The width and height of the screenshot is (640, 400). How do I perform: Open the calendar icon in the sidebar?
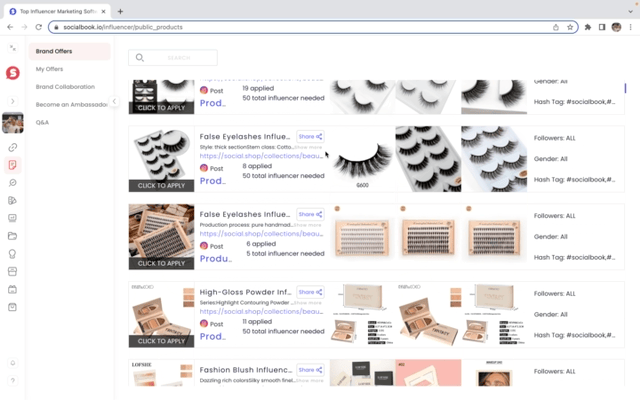coord(13,289)
